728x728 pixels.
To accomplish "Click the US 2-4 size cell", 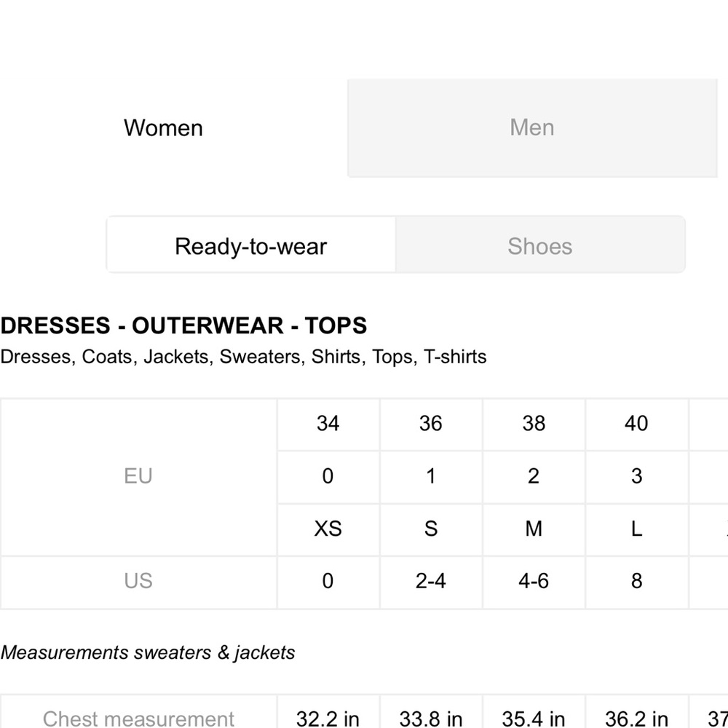I will (x=431, y=582).
